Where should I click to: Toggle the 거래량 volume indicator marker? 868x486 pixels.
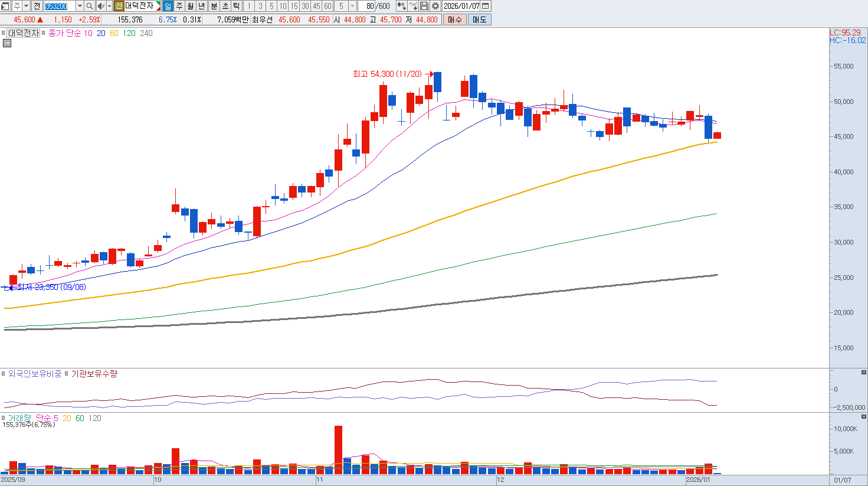click(4, 418)
